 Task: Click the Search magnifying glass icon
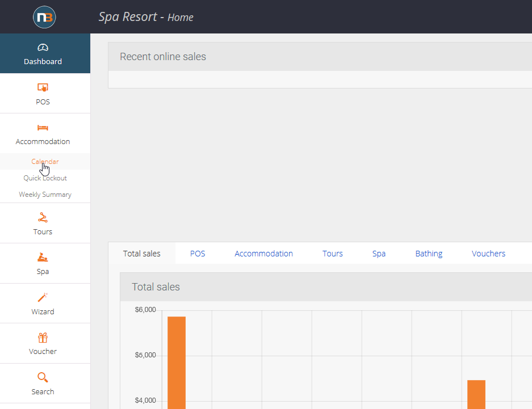coord(43,377)
